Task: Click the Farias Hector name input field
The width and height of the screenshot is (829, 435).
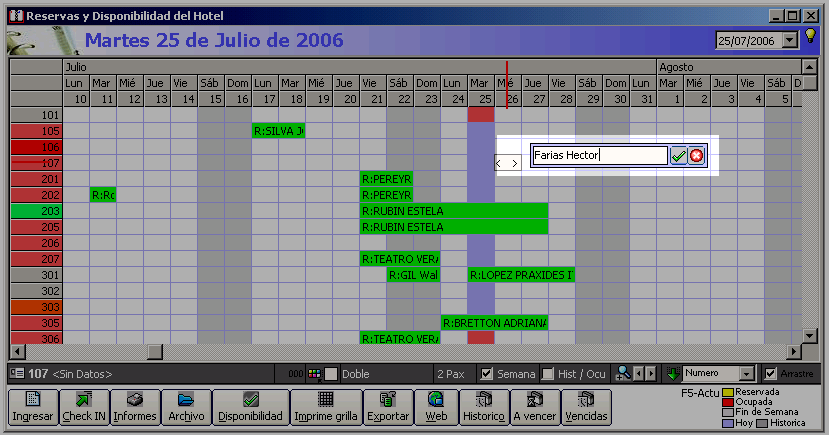Action: tap(599, 156)
